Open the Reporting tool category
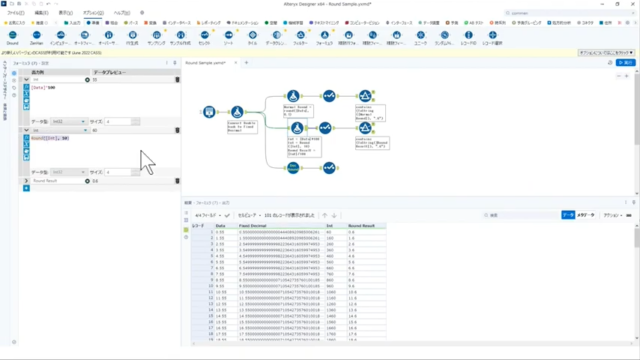The width and height of the screenshot is (640, 360). point(209,23)
